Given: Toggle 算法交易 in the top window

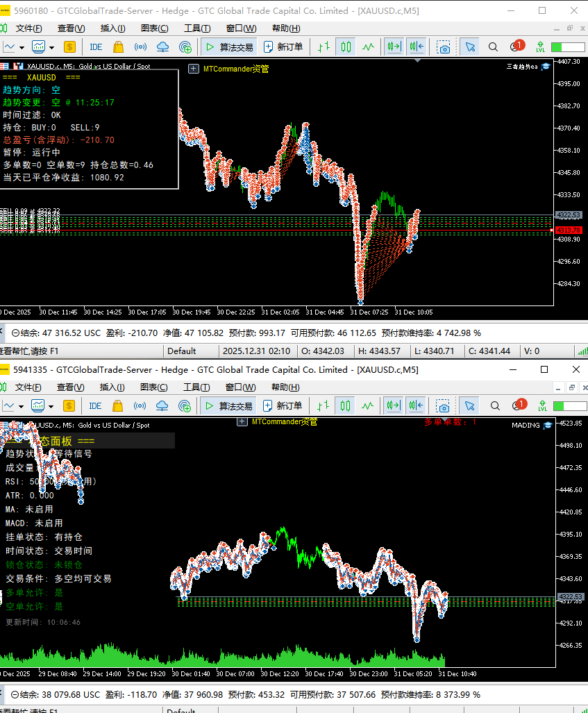Looking at the screenshot, I should [x=229, y=47].
